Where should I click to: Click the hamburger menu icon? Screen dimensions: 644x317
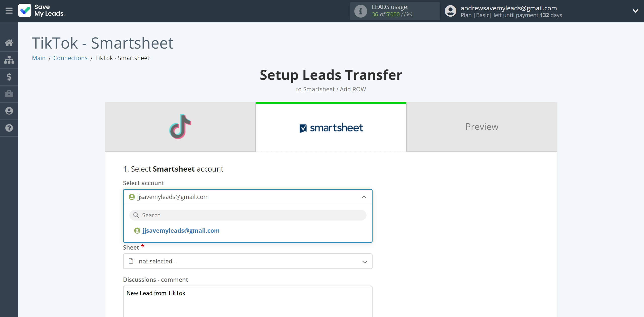[9, 11]
